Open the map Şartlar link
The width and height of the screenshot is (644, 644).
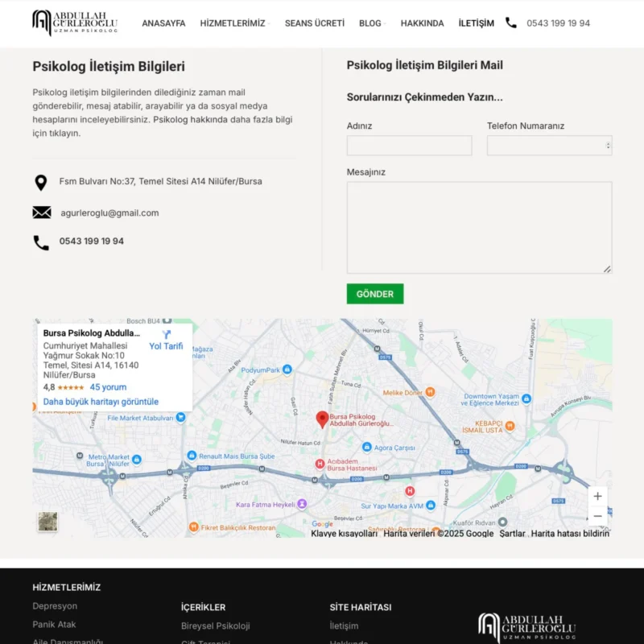click(512, 533)
